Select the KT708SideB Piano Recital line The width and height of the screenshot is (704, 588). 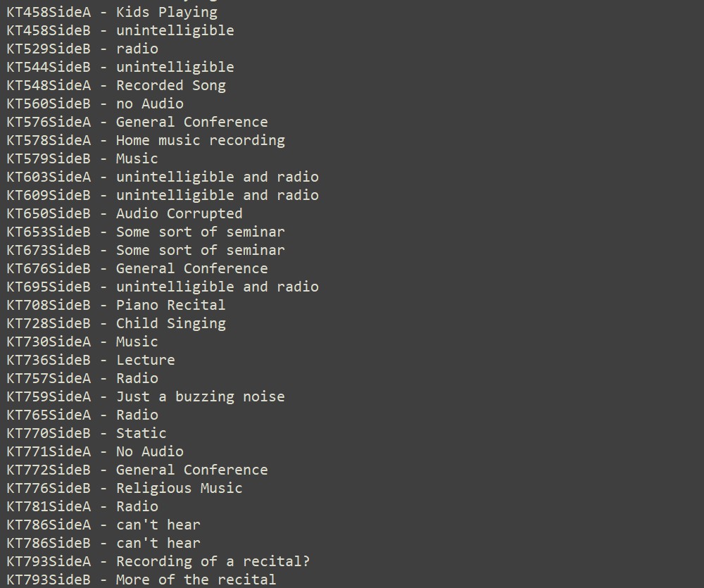(116, 305)
